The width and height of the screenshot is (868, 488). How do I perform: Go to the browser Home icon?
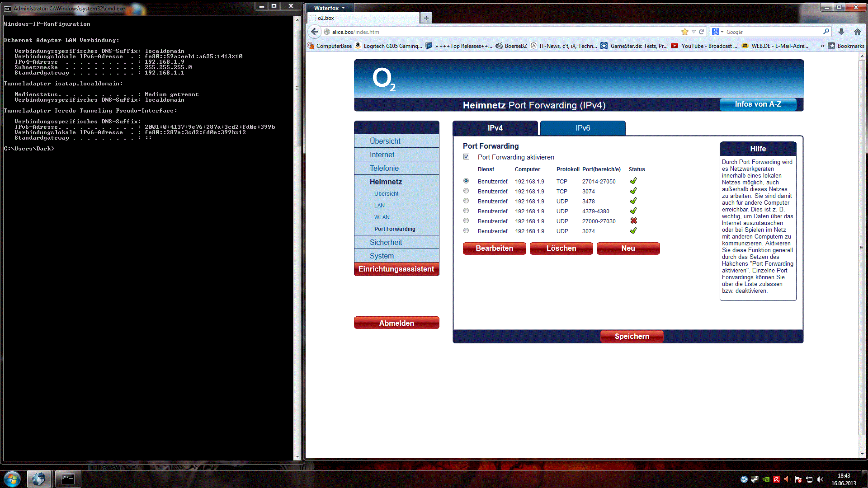coord(858,32)
